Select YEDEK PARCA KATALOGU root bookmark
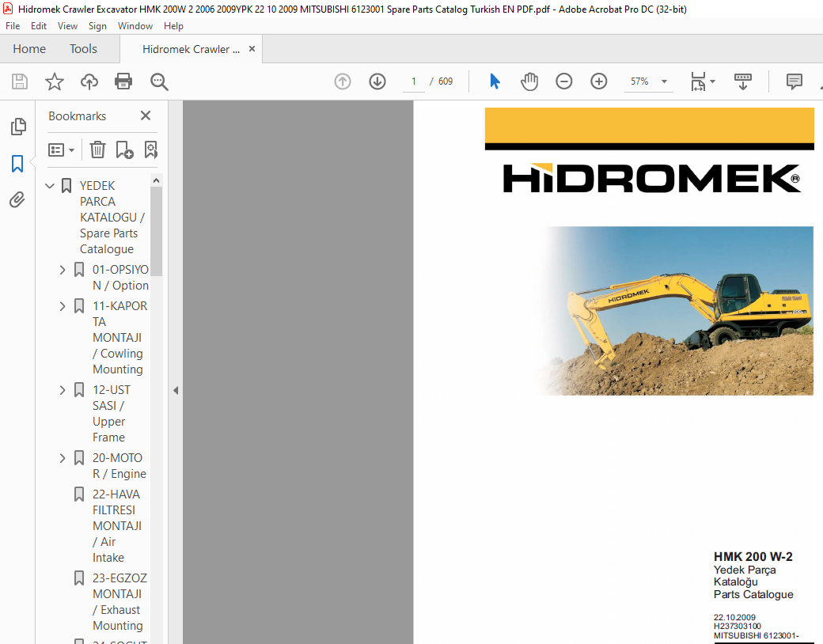 pos(112,218)
